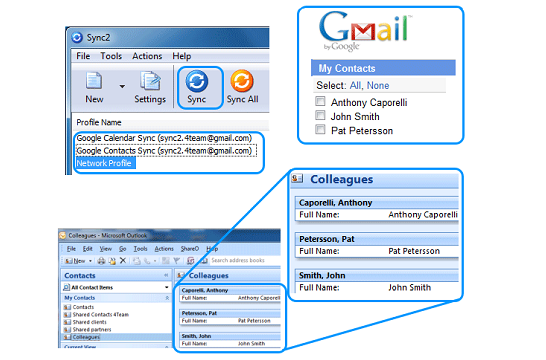546x360 pixels.
Task: Open the Actions menu in Sync2
Action: pyautogui.click(x=147, y=56)
